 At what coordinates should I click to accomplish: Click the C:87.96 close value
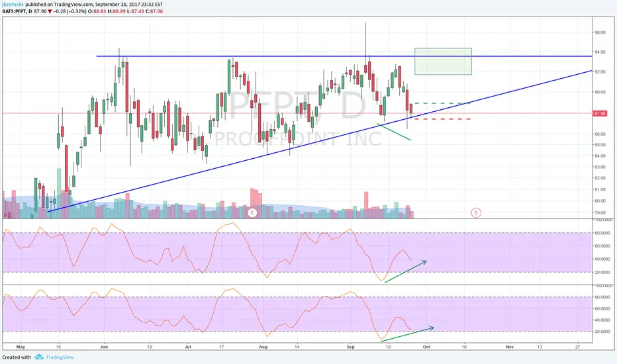pos(154,11)
